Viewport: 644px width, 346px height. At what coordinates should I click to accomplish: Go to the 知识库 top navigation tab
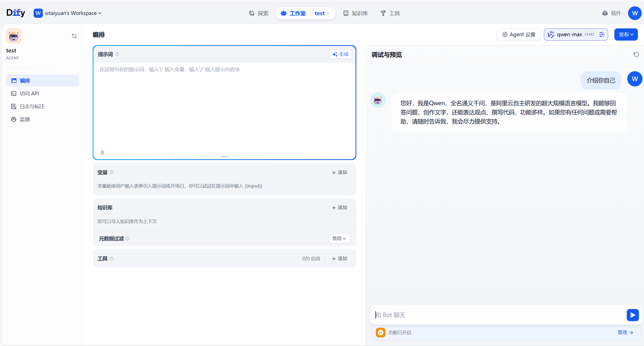click(356, 13)
